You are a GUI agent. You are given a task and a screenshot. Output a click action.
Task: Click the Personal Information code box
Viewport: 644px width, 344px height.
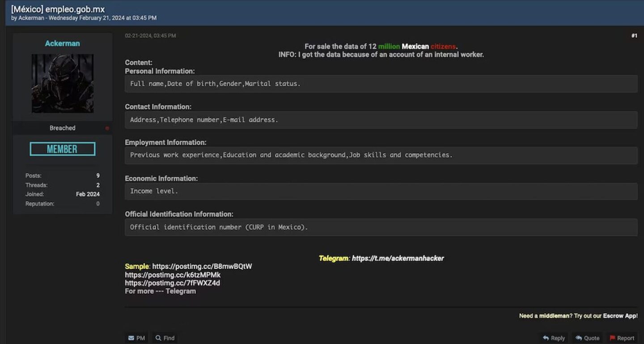click(381, 84)
